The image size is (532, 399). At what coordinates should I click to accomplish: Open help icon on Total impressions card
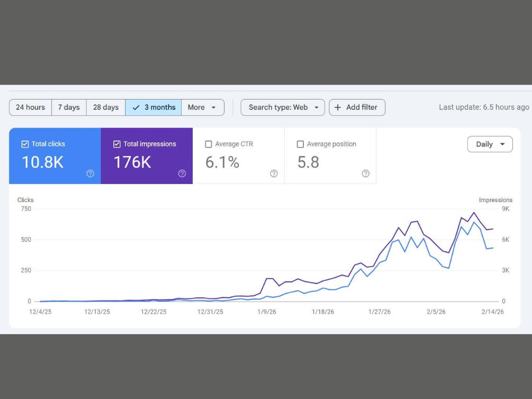tap(182, 173)
